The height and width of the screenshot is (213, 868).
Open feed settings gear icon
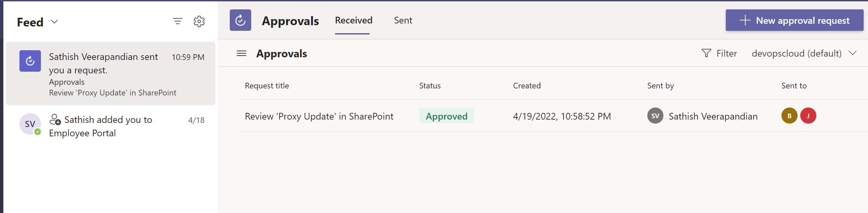coord(199,21)
